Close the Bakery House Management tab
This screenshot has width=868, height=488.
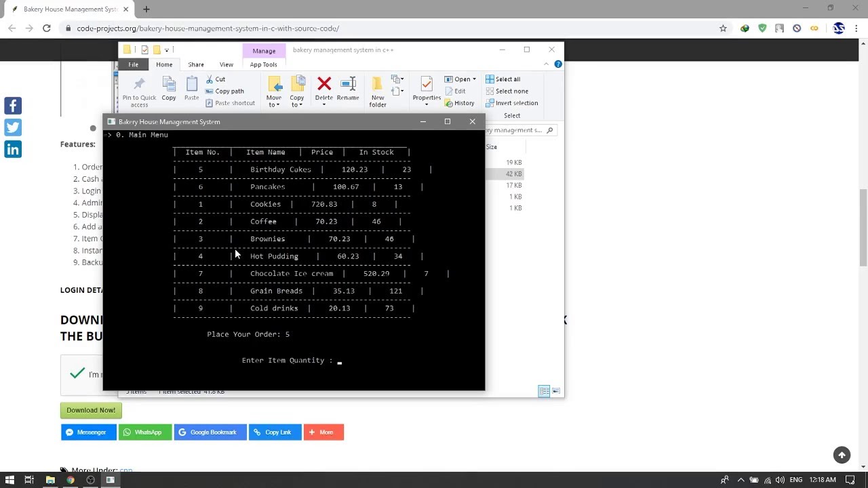tap(125, 9)
